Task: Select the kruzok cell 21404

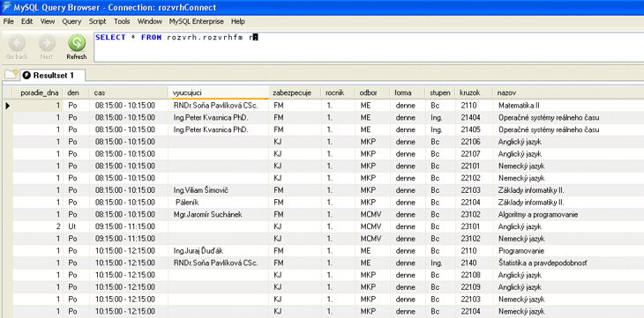Action: click(474, 118)
